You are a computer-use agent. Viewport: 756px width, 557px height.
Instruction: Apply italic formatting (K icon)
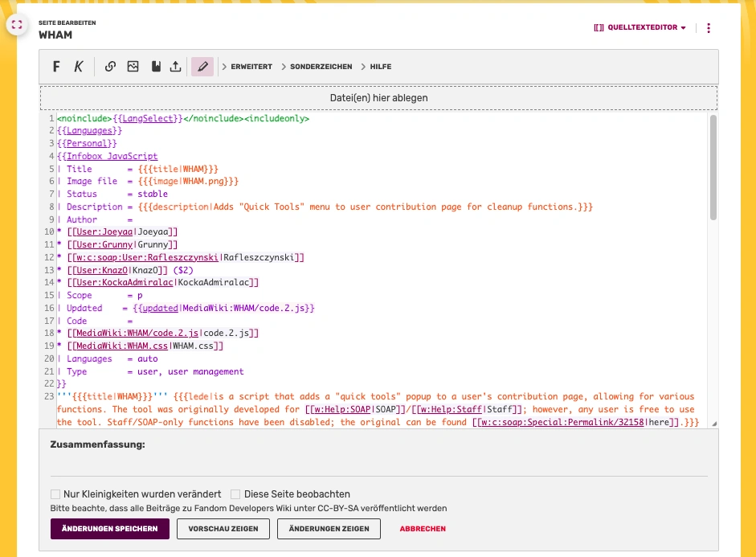pyautogui.click(x=79, y=67)
